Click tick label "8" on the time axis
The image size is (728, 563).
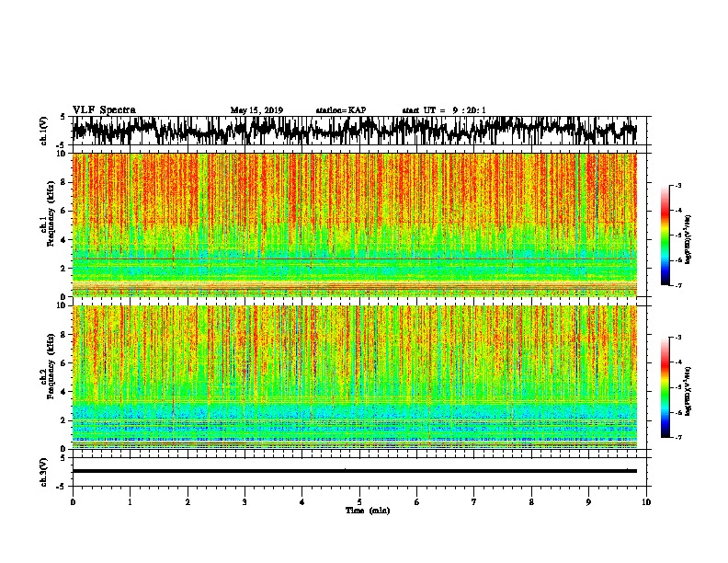pyautogui.click(x=531, y=502)
